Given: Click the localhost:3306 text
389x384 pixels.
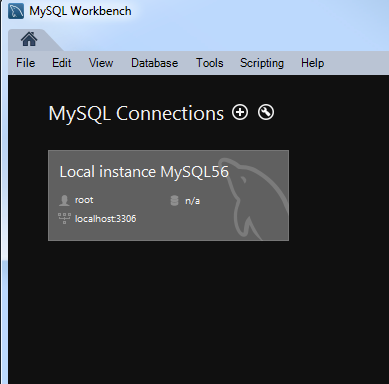Looking at the screenshot, I should tap(105, 219).
